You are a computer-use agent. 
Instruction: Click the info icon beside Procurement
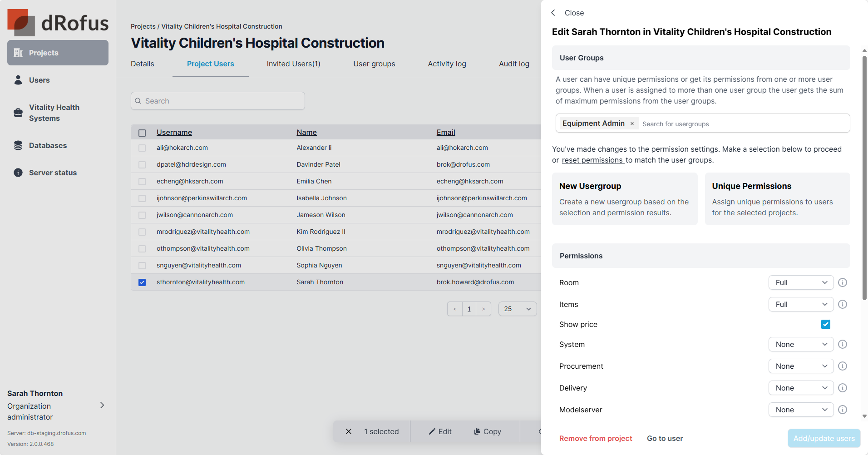pyautogui.click(x=843, y=366)
